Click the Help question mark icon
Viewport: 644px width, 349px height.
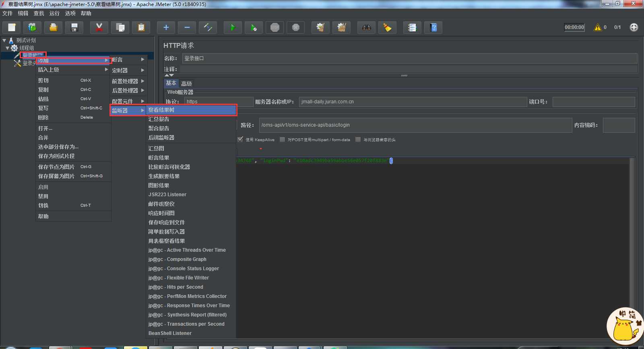pos(433,27)
